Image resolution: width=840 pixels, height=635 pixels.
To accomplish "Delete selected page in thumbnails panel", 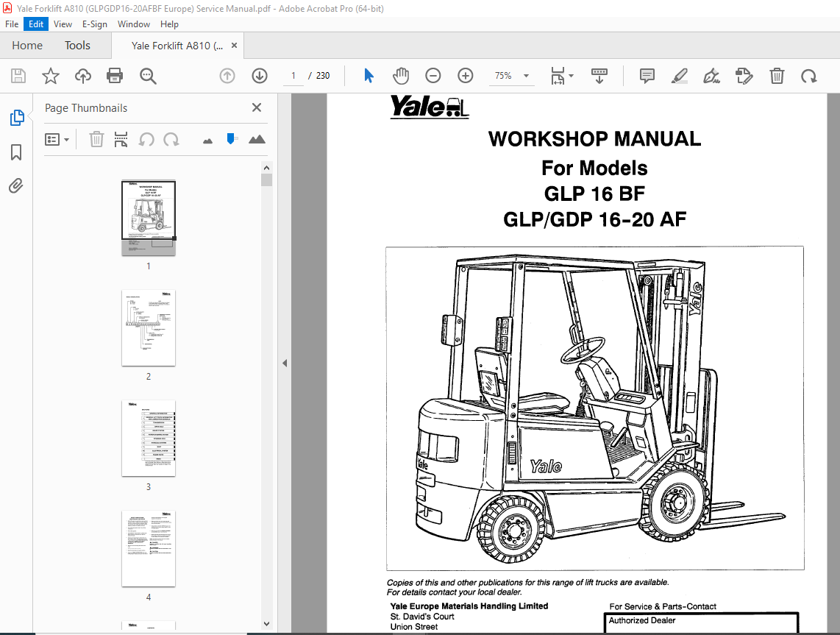I will click(x=96, y=139).
